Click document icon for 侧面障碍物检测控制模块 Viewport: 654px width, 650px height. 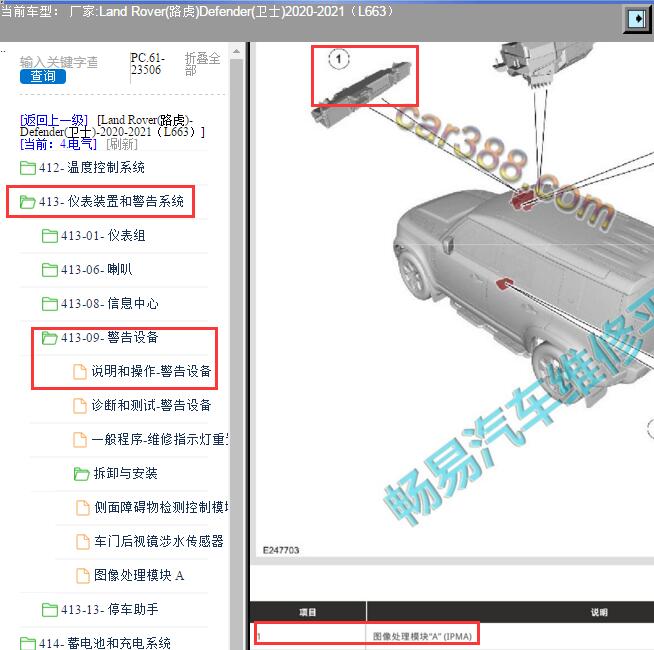(83, 508)
